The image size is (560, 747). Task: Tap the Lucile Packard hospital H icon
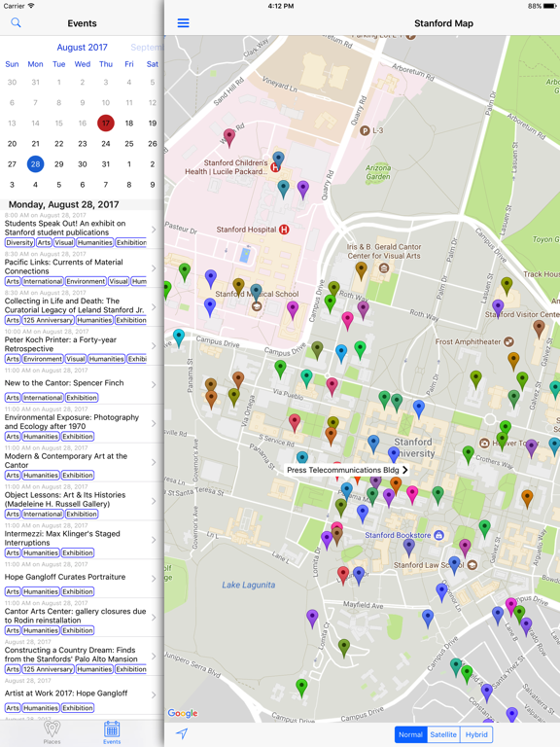pos(275,167)
